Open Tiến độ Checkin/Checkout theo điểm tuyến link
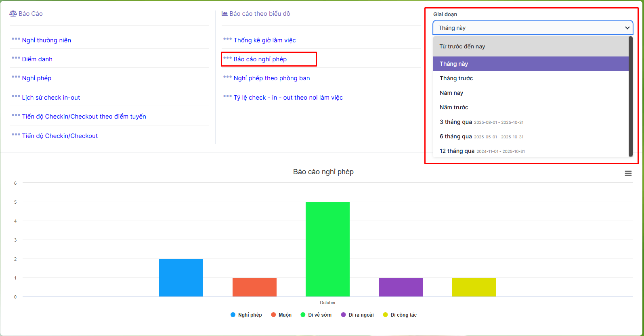Screen dimensions: 644x336 coord(84,117)
